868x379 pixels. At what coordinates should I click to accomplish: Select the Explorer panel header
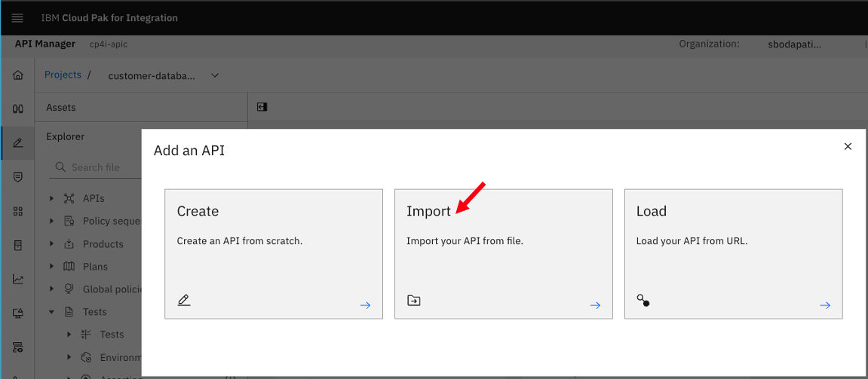[66, 136]
